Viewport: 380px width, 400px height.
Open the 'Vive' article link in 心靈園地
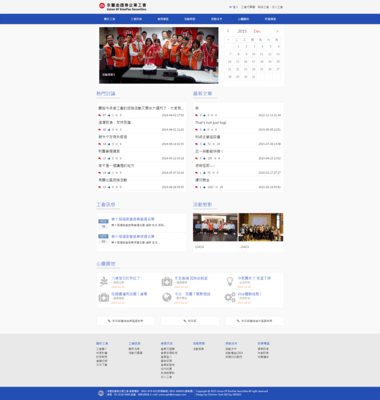click(x=249, y=294)
